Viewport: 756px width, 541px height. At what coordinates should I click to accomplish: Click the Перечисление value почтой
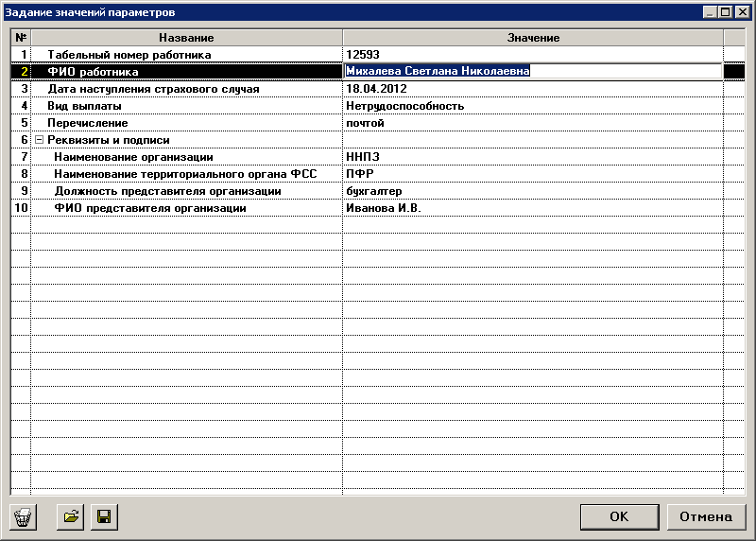(532, 123)
